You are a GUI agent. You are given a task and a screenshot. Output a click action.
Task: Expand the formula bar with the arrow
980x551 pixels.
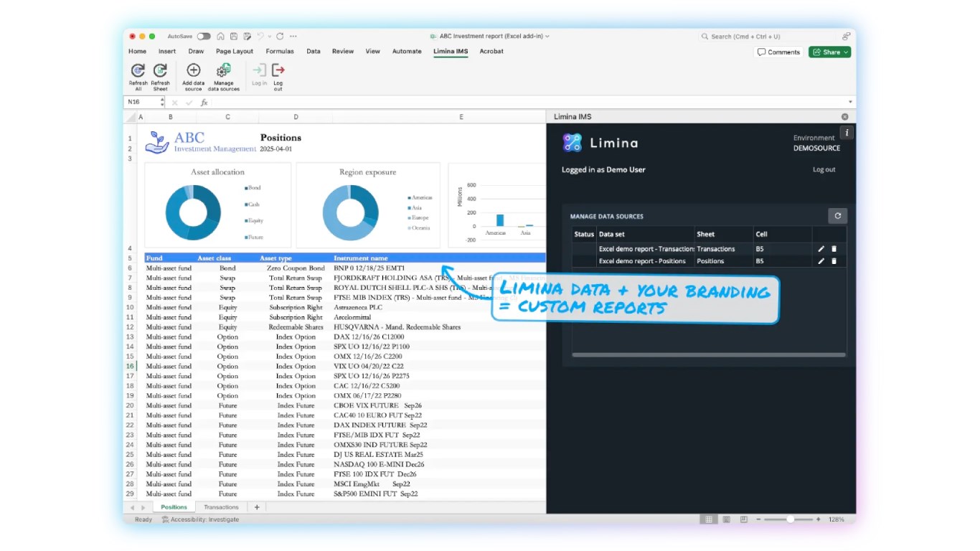tap(851, 103)
